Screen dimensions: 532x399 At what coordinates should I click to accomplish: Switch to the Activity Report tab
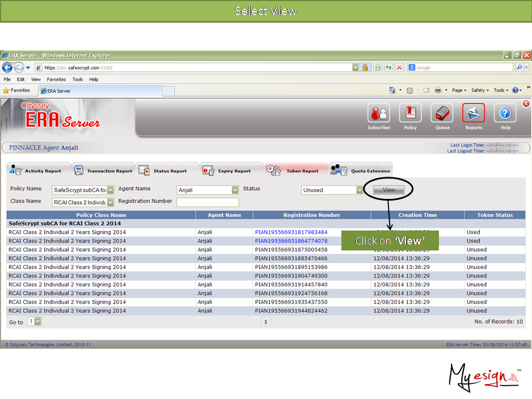[x=38, y=171]
